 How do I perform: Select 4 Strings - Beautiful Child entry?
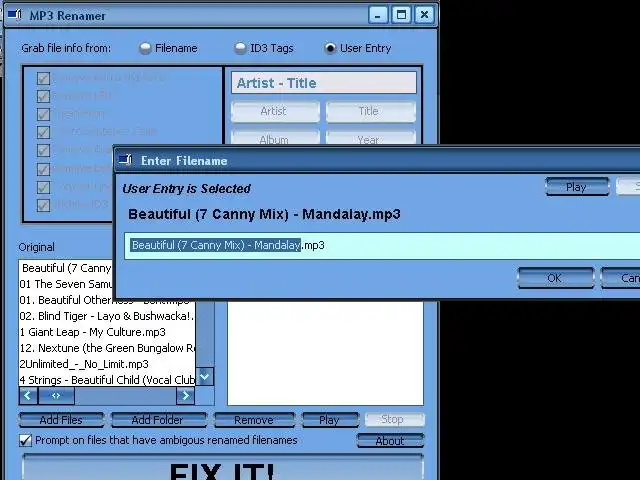pyautogui.click(x=107, y=380)
